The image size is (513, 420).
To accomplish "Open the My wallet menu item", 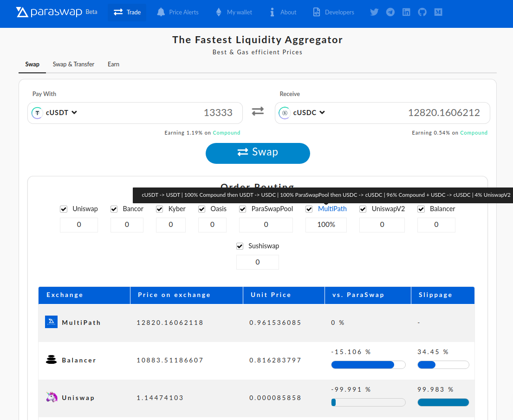I will point(234,12).
